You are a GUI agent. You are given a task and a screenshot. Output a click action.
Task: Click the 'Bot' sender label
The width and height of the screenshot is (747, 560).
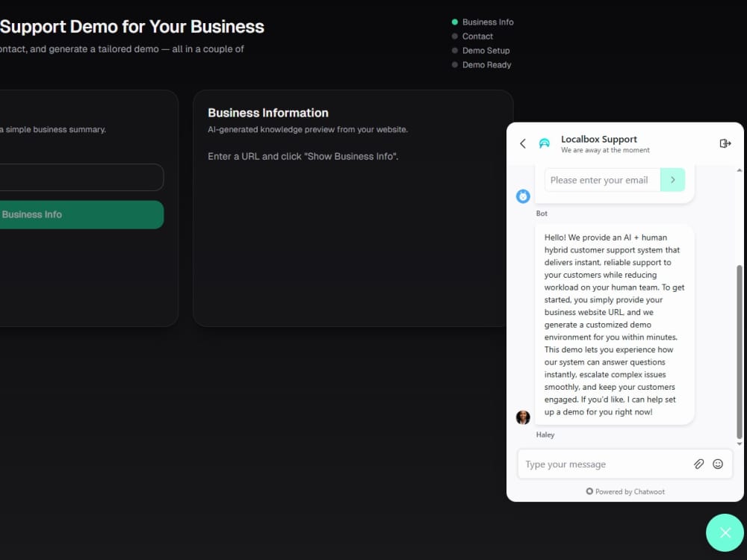click(542, 214)
